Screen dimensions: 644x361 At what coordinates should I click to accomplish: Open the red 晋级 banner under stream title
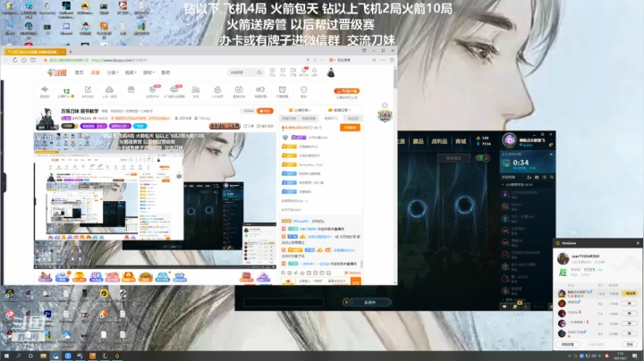pyautogui.click(x=225, y=126)
